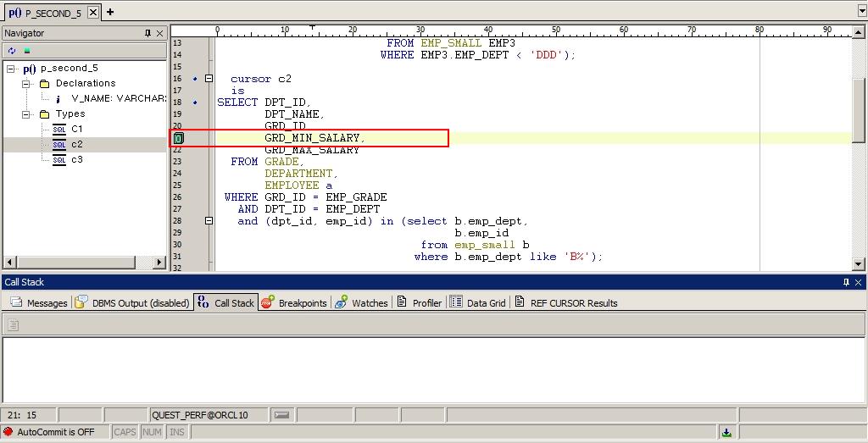Fold the code block at cursor c2
Viewport: 868px width, 443px height.
click(x=209, y=79)
